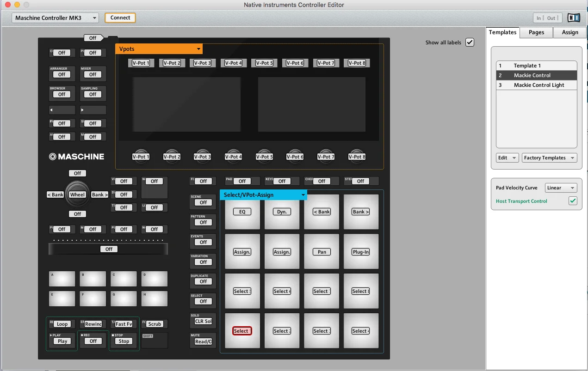Click the Stop transport button

(124, 341)
